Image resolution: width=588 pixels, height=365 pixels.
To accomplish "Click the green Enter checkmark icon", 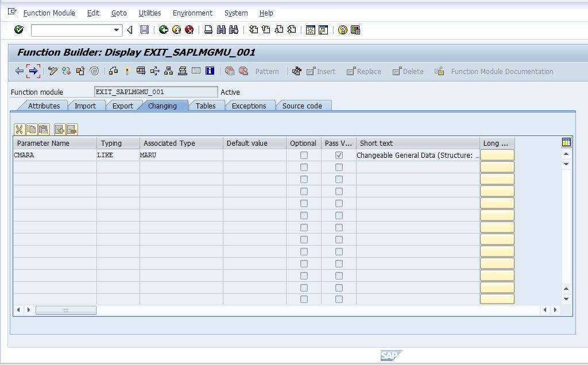I will pos(19,30).
